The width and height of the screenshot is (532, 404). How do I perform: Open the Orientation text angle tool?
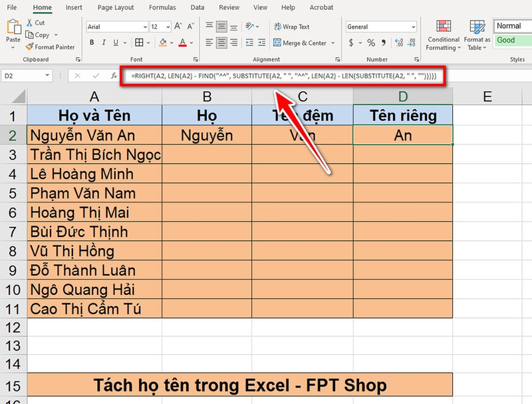tap(250, 26)
